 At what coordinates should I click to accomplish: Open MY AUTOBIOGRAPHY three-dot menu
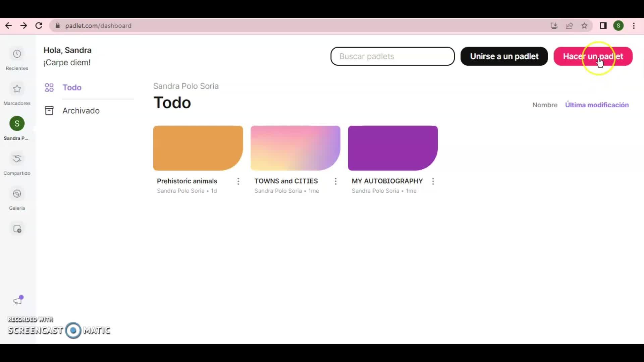[433, 181]
